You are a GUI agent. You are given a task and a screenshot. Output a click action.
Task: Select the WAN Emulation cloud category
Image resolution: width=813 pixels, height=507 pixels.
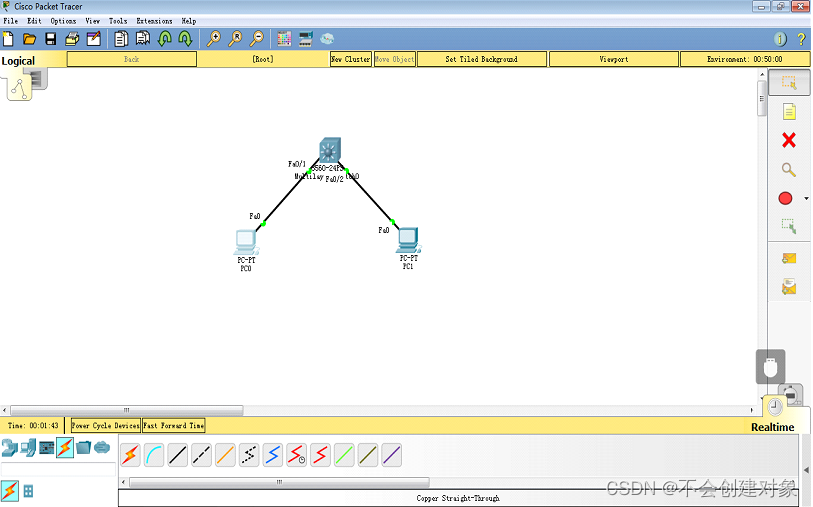coord(102,447)
